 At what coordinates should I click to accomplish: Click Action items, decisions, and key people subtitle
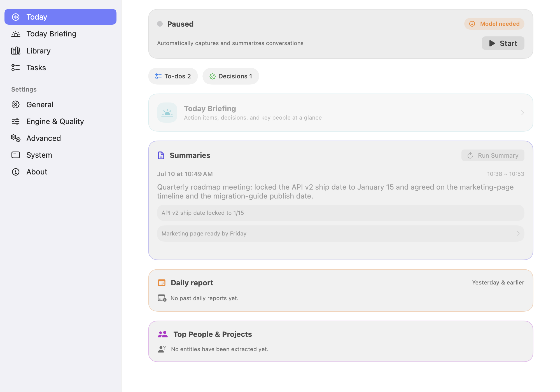(253, 118)
